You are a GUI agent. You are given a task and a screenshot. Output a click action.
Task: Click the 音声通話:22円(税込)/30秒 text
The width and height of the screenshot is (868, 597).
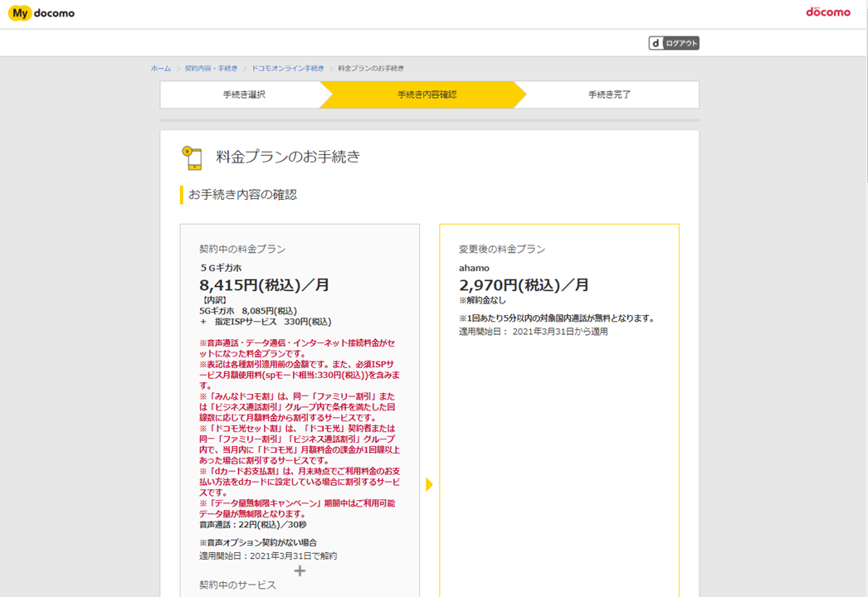253,525
